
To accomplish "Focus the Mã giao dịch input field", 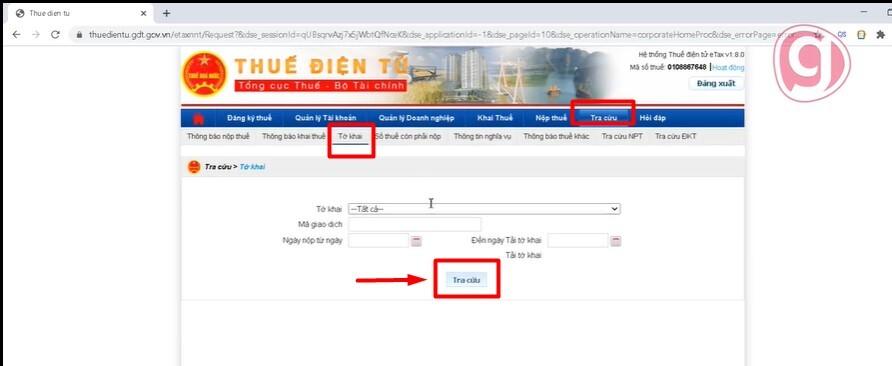I will click(x=415, y=224).
